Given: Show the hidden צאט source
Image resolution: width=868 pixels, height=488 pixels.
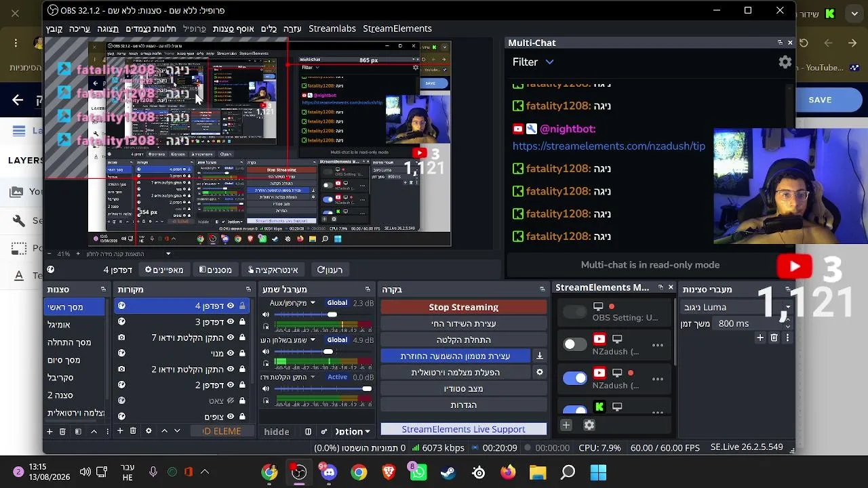Looking at the screenshot, I should [231, 401].
